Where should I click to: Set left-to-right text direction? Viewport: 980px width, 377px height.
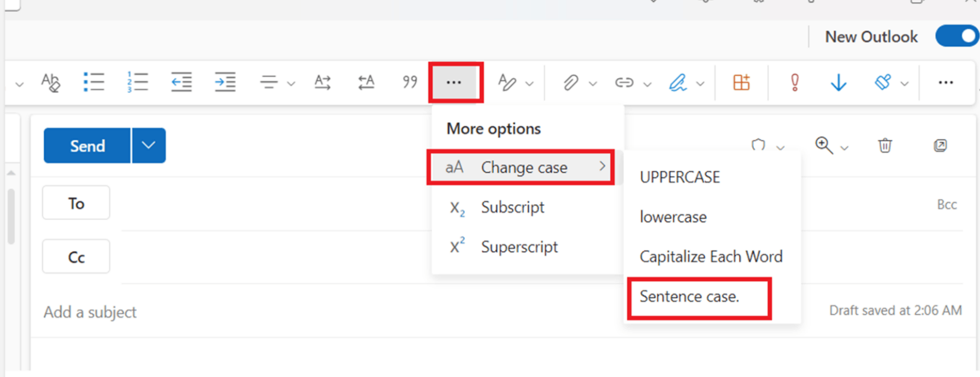(x=322, y=82)
